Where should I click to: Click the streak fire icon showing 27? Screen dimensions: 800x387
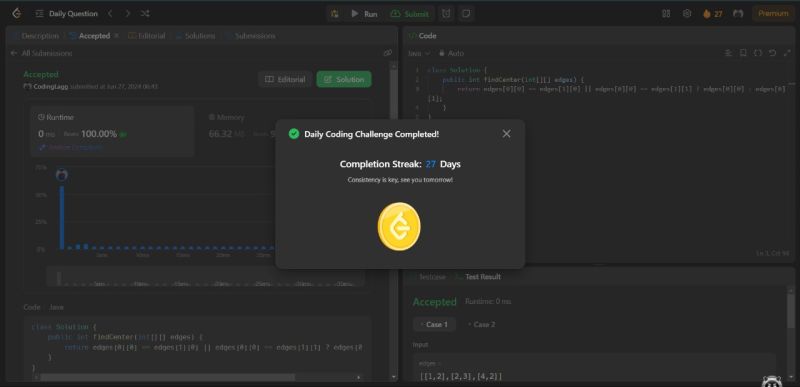pos(713,14)
